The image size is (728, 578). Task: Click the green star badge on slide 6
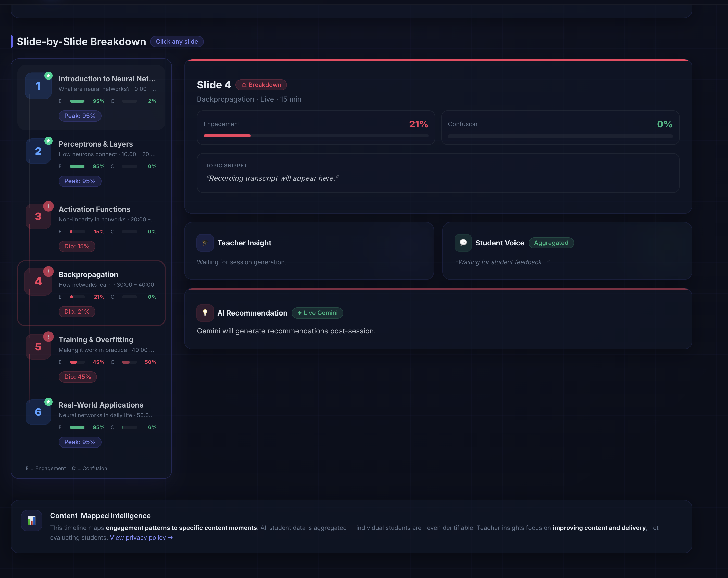point(48,402)
